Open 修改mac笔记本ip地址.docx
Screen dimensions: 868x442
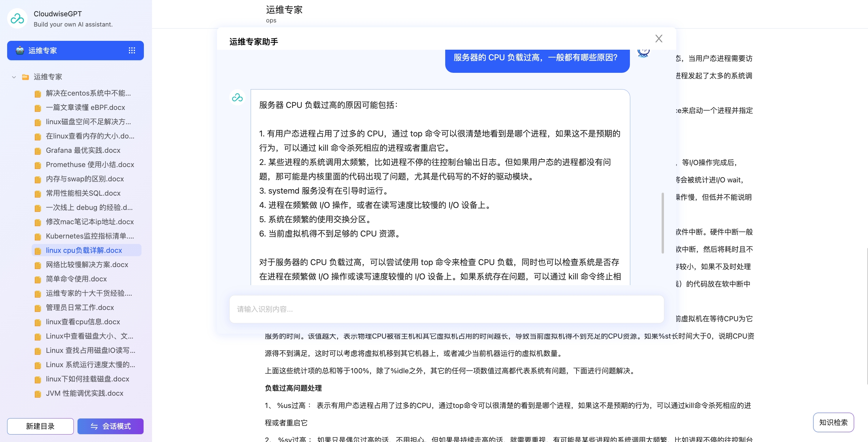[x=90, y=222]
